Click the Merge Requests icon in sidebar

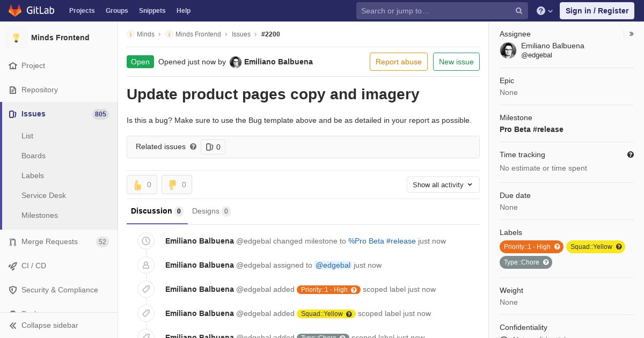click(x=13, y=242)
